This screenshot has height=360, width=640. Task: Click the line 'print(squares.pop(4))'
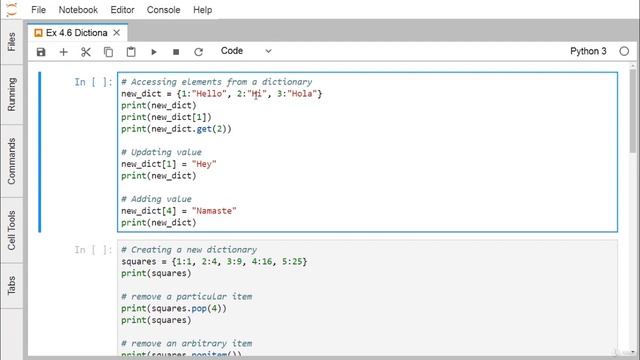[174, 309]
